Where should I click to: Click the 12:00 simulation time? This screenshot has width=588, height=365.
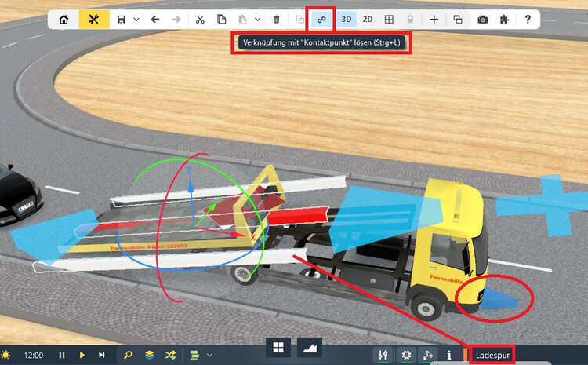click(x=34, y=356)
